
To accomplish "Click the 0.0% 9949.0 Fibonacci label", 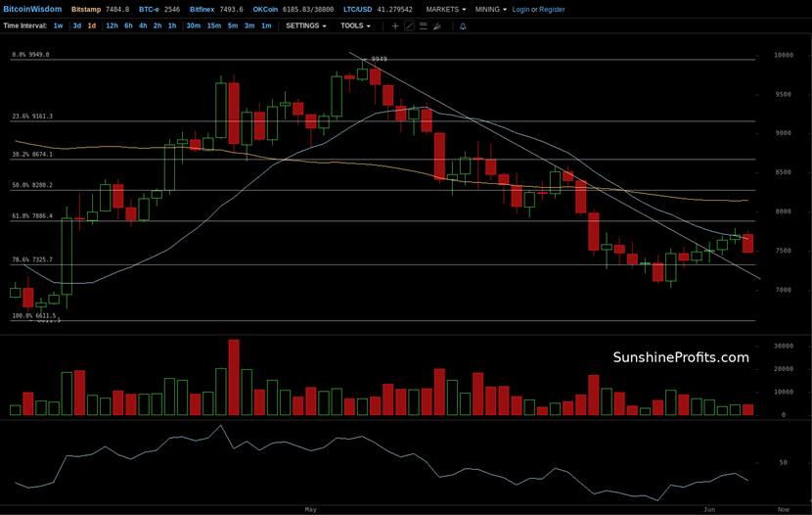I will (x=30, y=55).
